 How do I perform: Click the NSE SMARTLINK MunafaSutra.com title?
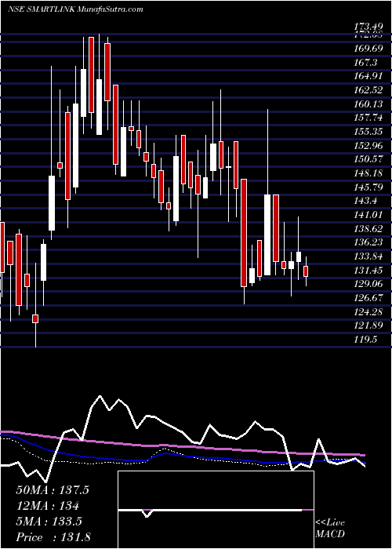(x=75, y=9)
